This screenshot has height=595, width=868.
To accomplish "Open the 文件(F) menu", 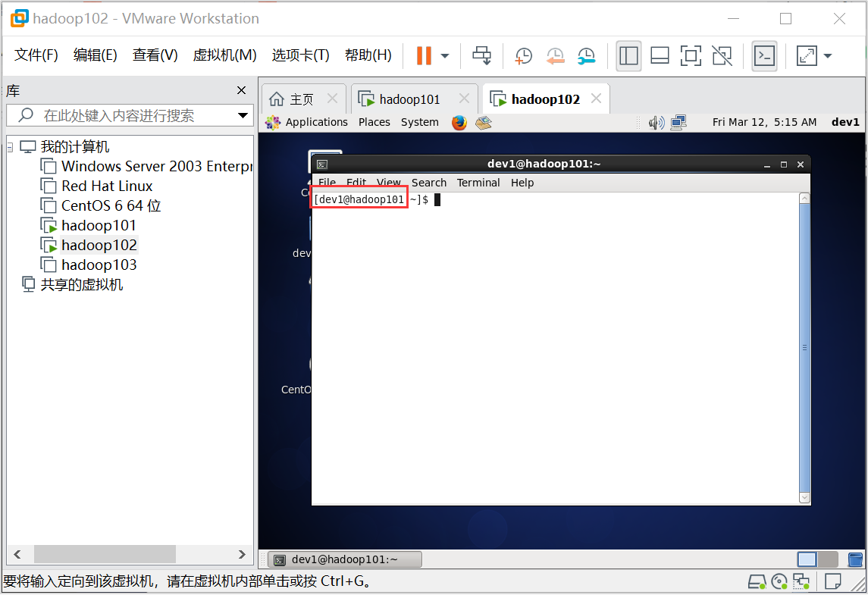I will (36, 55).
